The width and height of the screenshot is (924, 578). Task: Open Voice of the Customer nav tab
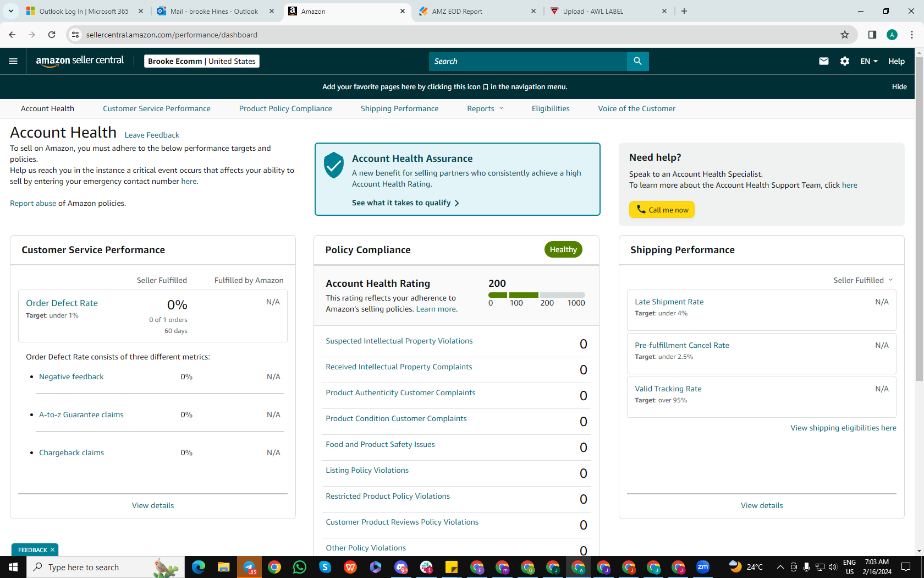click(x=637, y=108)
